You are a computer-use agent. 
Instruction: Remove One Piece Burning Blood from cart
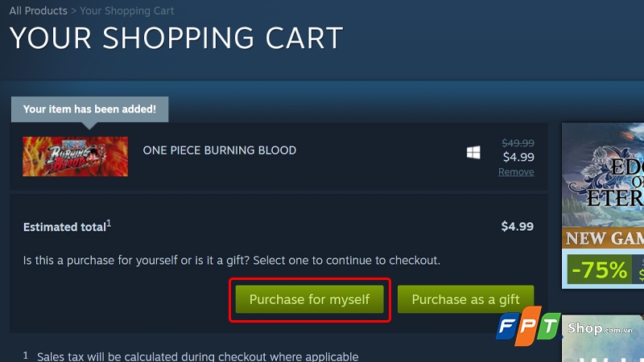pos(516,172)
